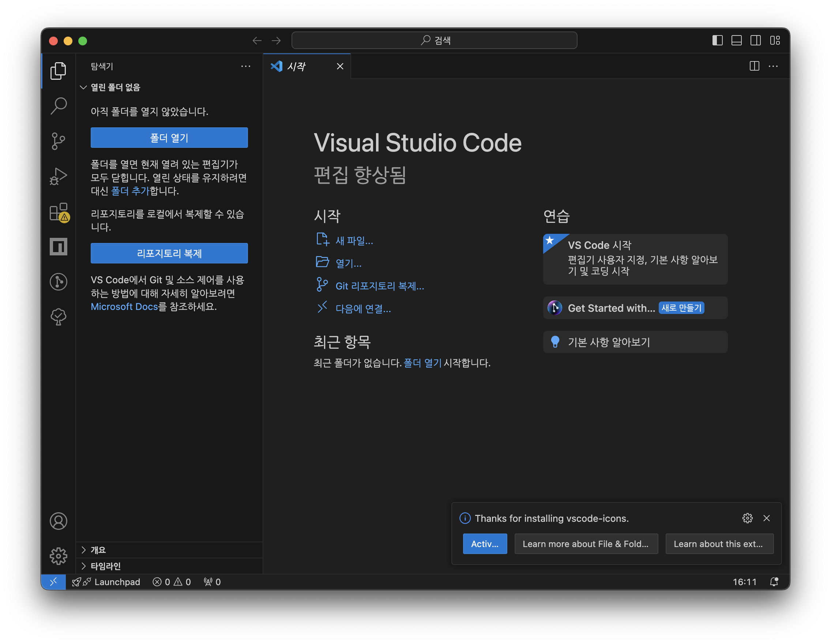
Task: Open the remote window indicator in status bar
Action: [53, 581]
